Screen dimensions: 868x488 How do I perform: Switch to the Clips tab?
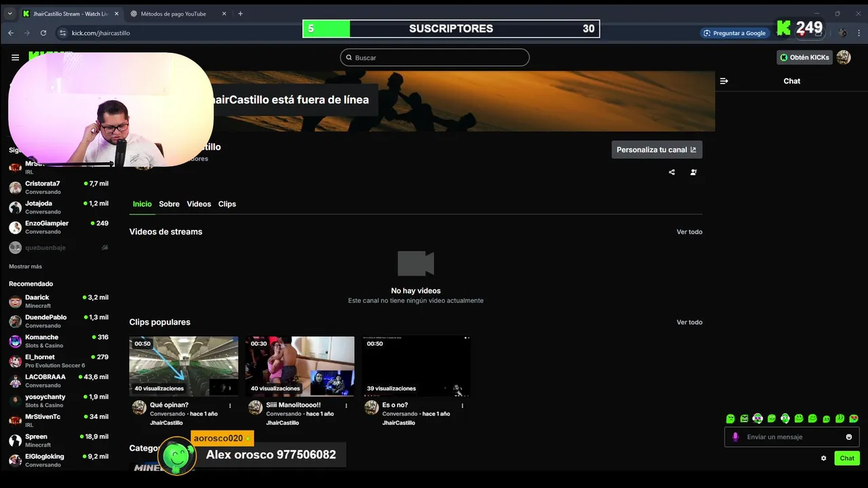(227, 204)
